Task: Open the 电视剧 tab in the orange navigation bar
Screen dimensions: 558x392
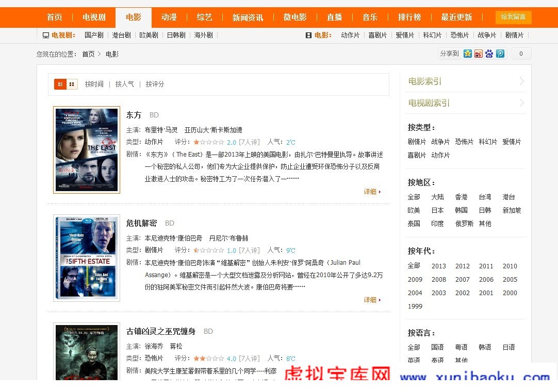Action: (x=94, y=17)
